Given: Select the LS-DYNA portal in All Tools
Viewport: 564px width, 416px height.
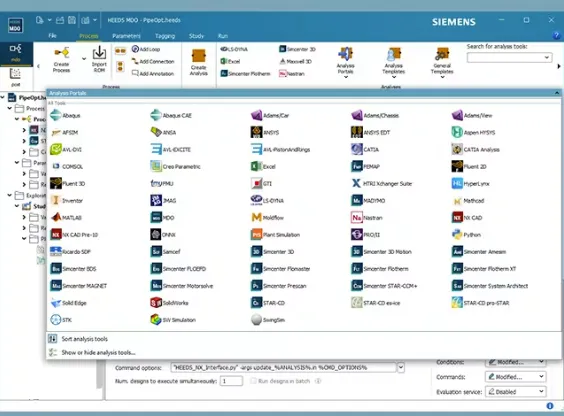Looking at the screenshot, I should tap(267, 200).
